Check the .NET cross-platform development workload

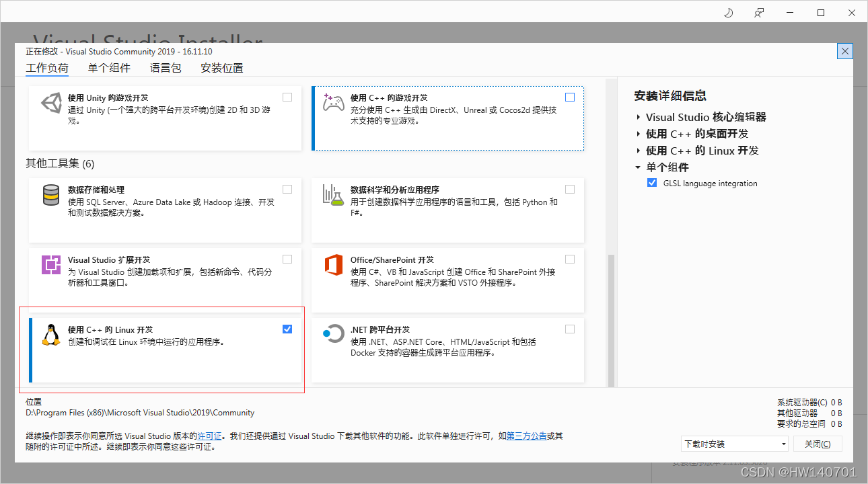570,329
